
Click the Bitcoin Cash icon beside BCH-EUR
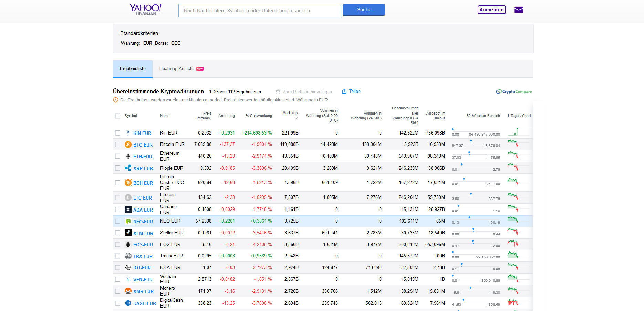(x=128, y=183)
